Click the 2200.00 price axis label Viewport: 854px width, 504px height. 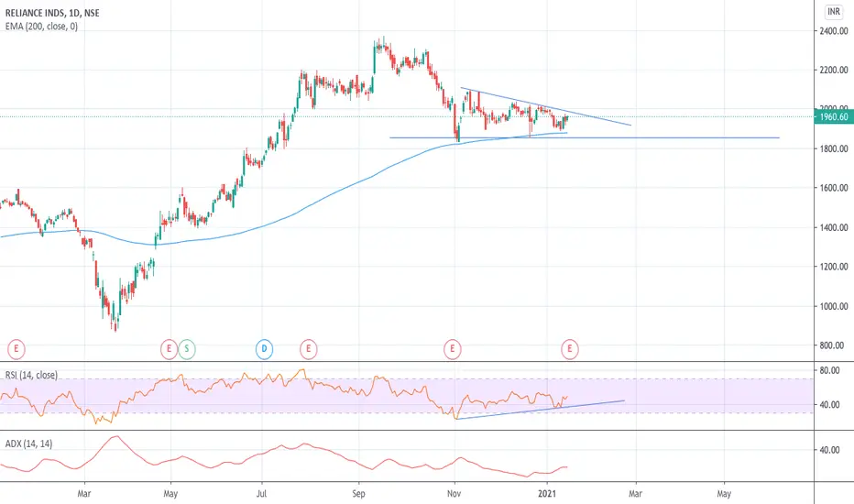coord(834,70)
